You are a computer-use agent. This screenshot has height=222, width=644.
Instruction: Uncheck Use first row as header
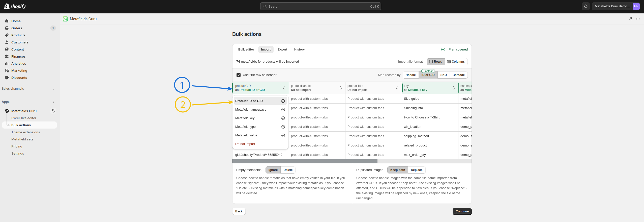[239, 75]
